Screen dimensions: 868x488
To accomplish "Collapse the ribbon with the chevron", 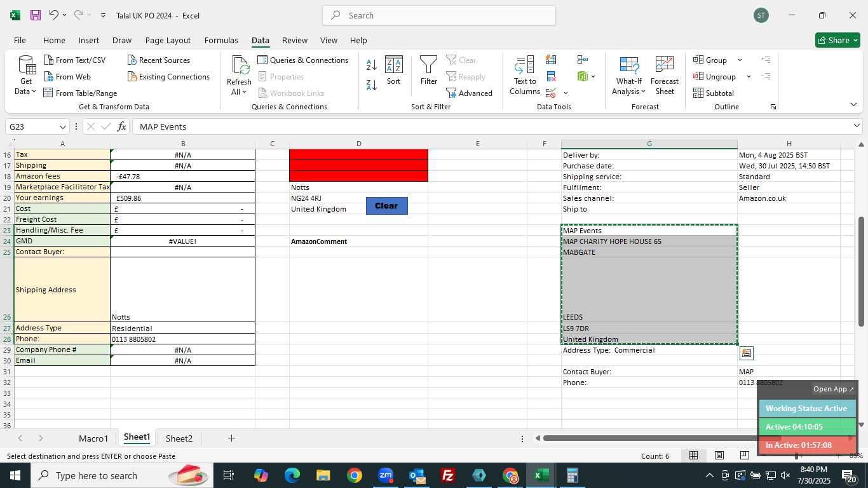I will coord(853,104).
